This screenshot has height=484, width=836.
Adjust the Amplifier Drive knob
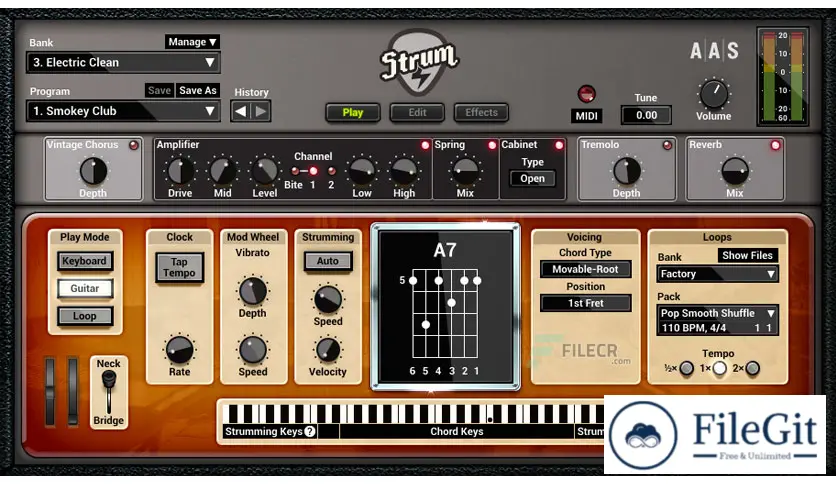(x=180, y=171)
